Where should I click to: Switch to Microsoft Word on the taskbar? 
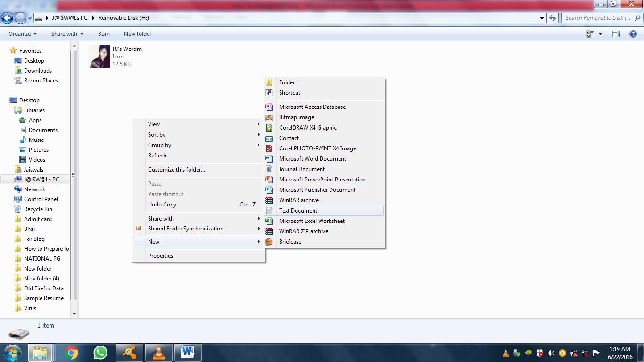pyautogui.click(x=188, y=352)
